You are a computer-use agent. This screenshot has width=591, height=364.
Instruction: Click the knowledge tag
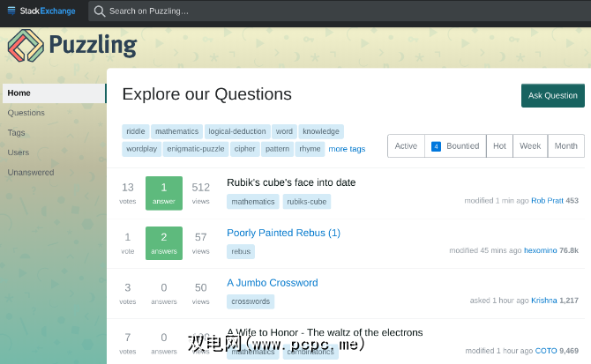[x=321, y=131]
